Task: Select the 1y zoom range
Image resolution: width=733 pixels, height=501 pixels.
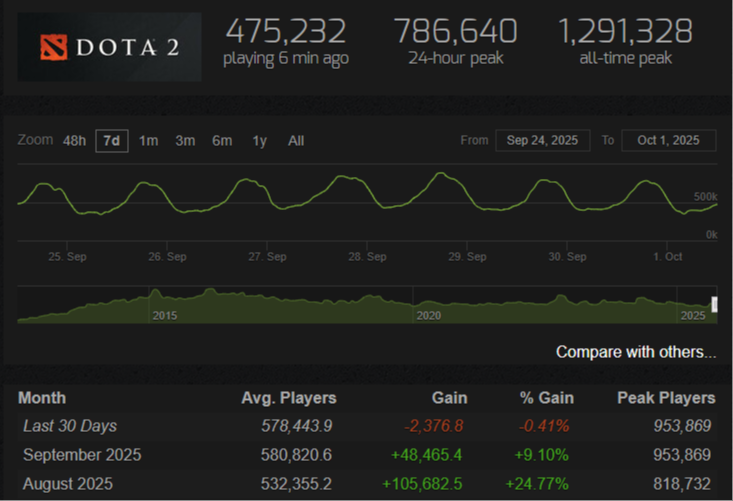Action: [x=259, y=141]
